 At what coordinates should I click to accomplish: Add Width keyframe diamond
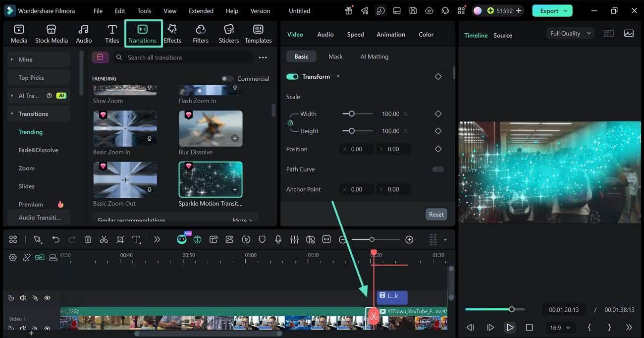coord(438,114)
